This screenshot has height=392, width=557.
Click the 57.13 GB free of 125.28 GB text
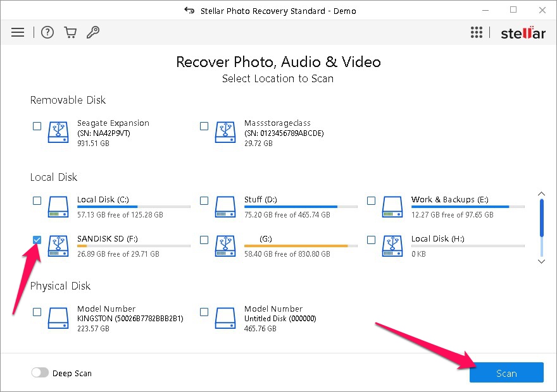tap(120, 215)
